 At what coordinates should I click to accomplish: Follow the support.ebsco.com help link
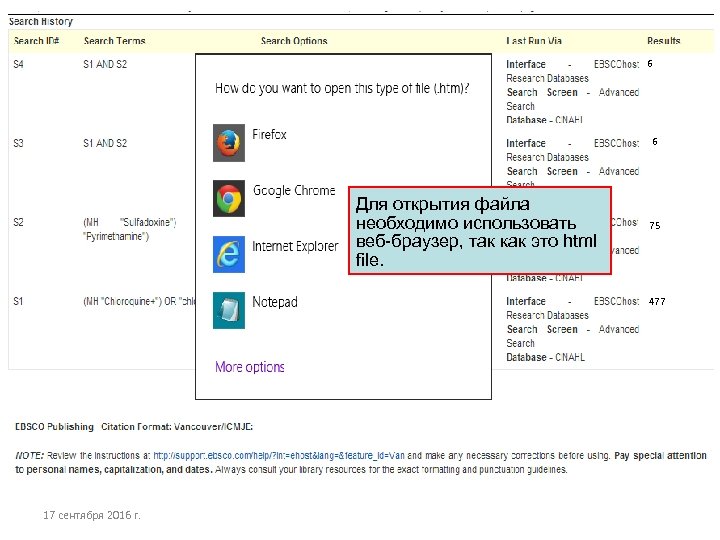click(279, 456)
